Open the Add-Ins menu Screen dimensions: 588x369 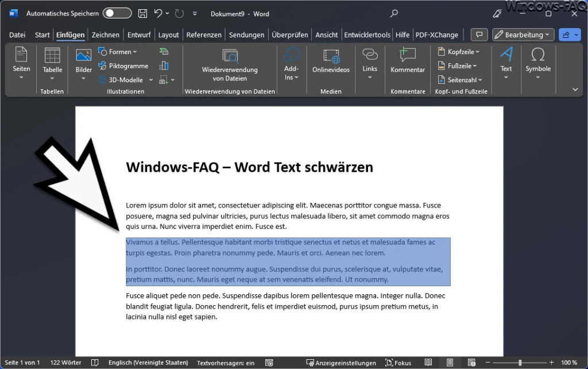(291, 64)
